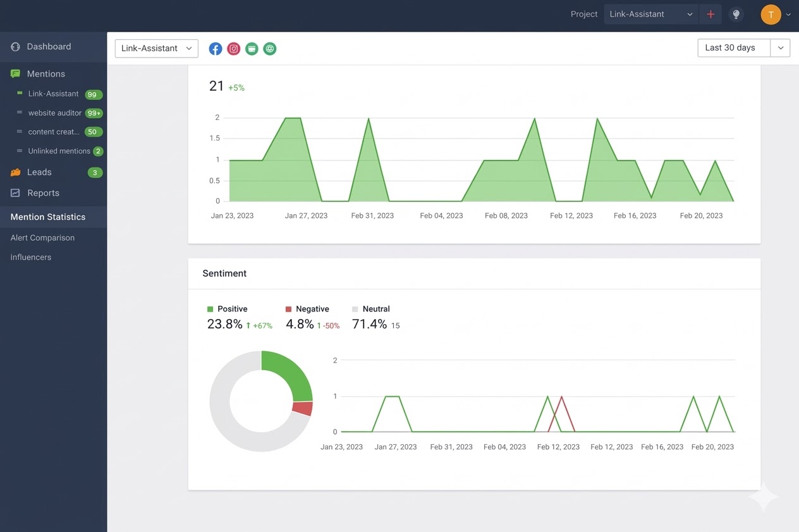Click the news source filter icon
Screen dimensions: 799x532
coord(252,49)
